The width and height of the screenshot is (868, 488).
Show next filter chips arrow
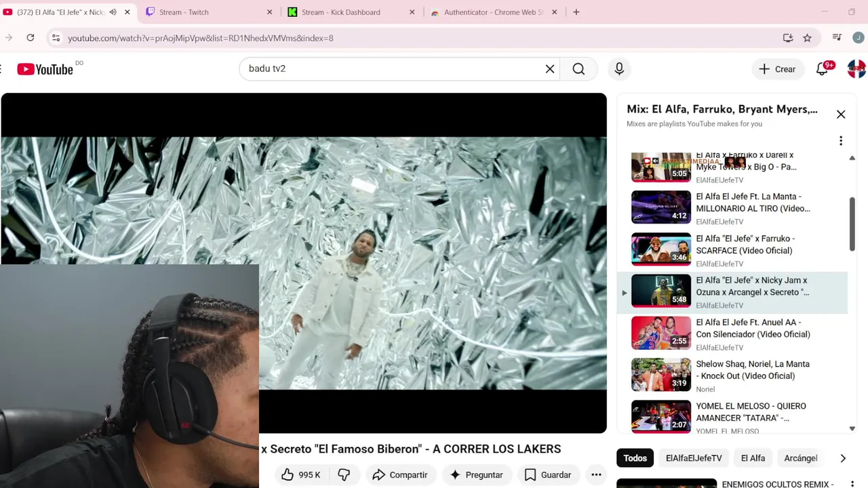[843, 458]
